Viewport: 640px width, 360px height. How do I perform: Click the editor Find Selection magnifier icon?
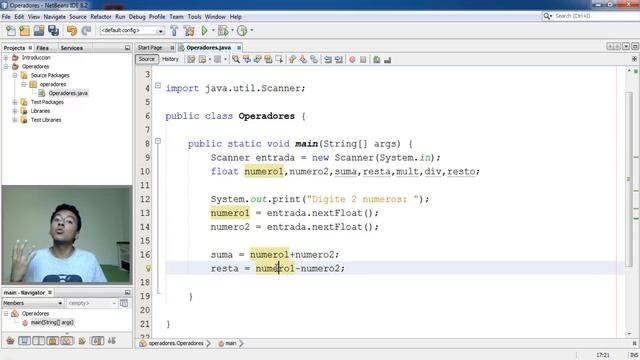236,60
